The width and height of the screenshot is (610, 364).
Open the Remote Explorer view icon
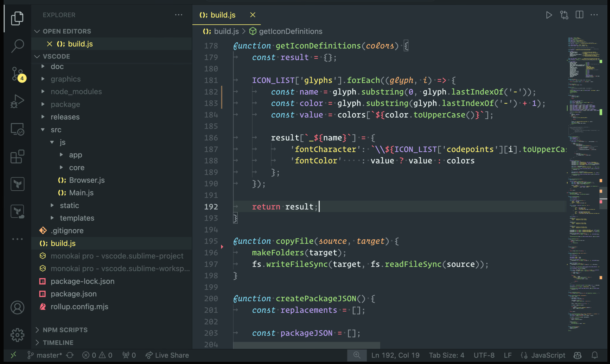pos(17,129)
